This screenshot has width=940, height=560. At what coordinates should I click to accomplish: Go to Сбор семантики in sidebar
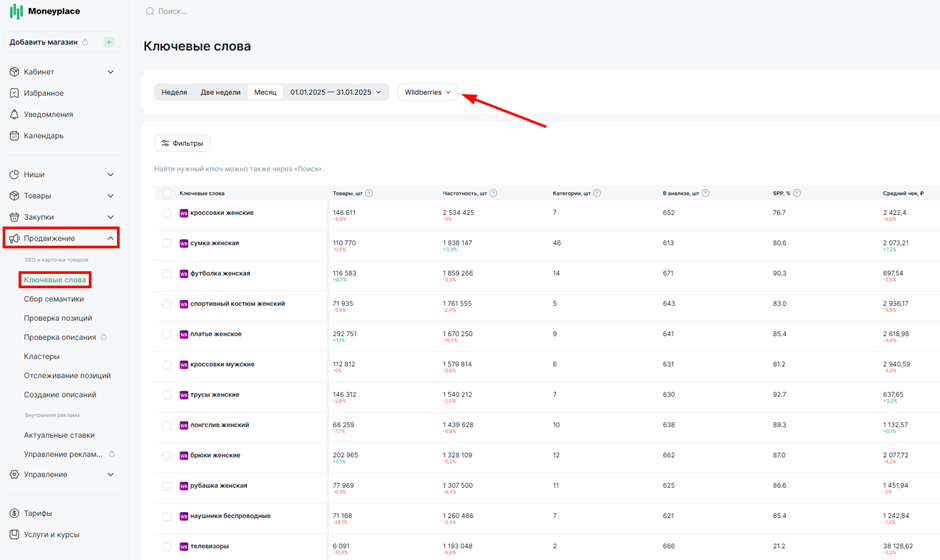pyautogui.click(x=54, y=299)
